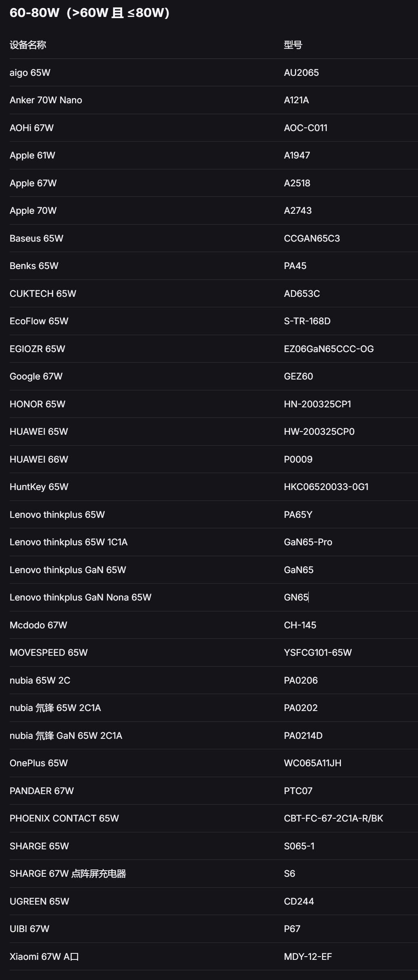This screenshot has height=980, width=418.
Task: Click model A2518 for Apple 67W
Action: point(297,183)
